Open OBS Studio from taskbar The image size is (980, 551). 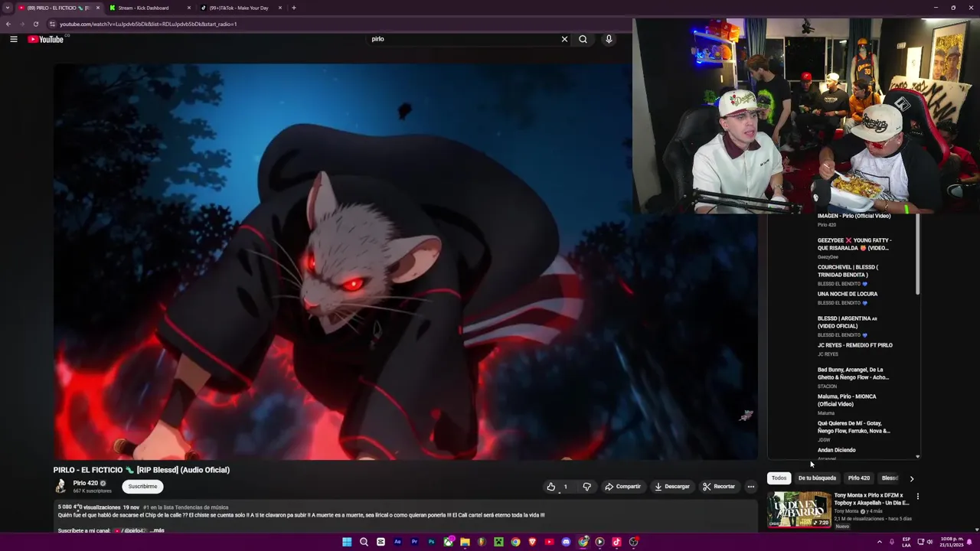(x=633, y=542)
